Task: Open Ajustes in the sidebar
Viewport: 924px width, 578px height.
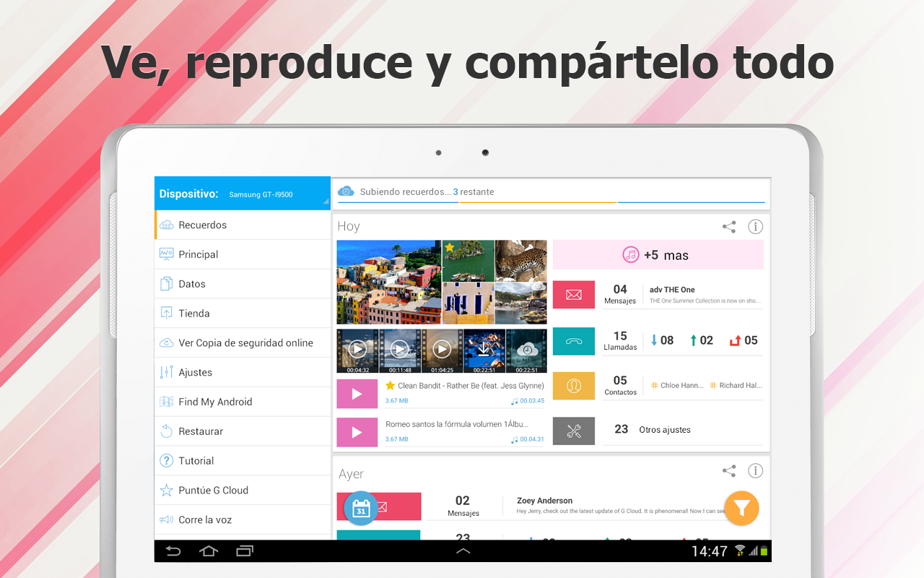Action: coord(243,372)
